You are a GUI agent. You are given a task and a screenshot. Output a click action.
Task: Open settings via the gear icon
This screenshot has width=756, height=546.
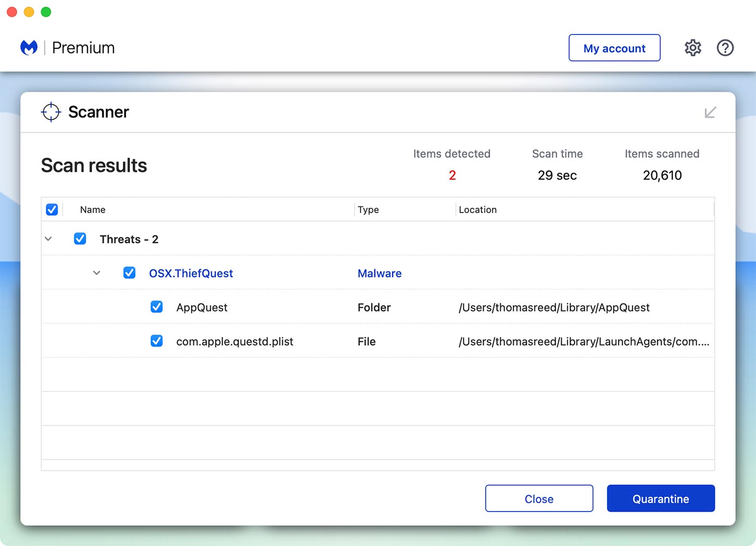(x=693, y=48)
